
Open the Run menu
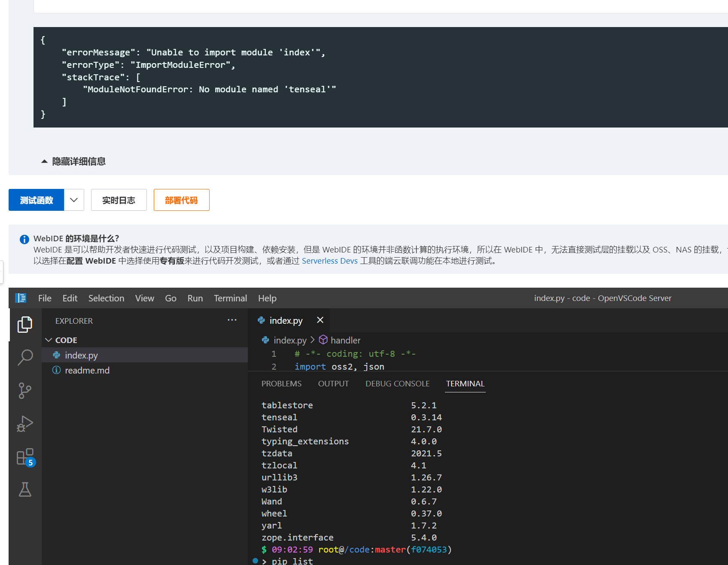pos(195,298)
